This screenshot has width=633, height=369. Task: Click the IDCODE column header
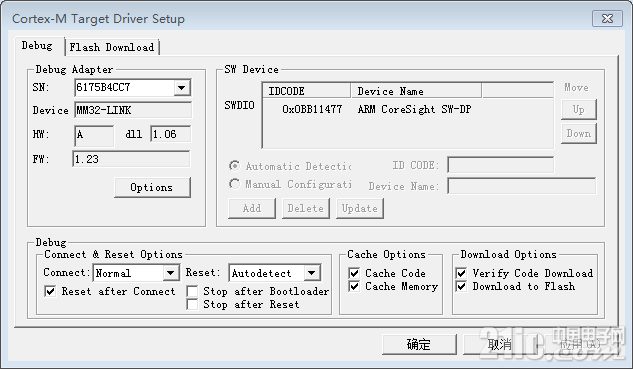[x=306, y=91]
